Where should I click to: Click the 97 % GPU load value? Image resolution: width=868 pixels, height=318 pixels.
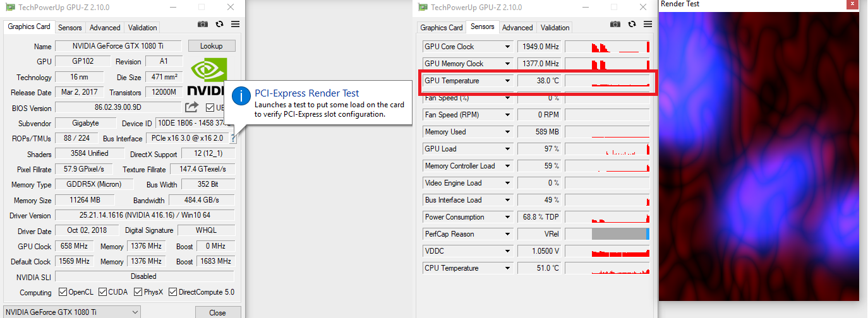tap(539, 149)
